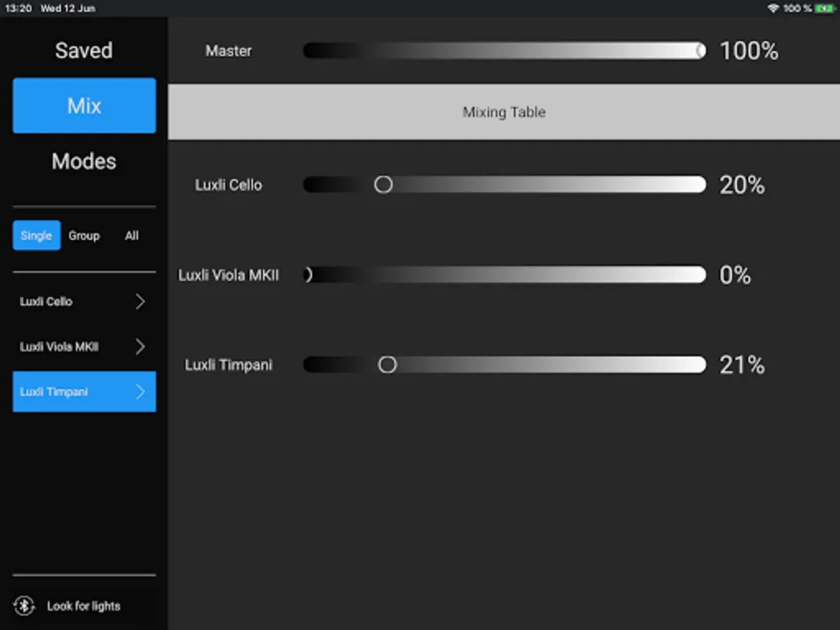Viewport: 840px width, 630px height.
Task: Click the Mixing Table header bar
Action: pos(504,112)
